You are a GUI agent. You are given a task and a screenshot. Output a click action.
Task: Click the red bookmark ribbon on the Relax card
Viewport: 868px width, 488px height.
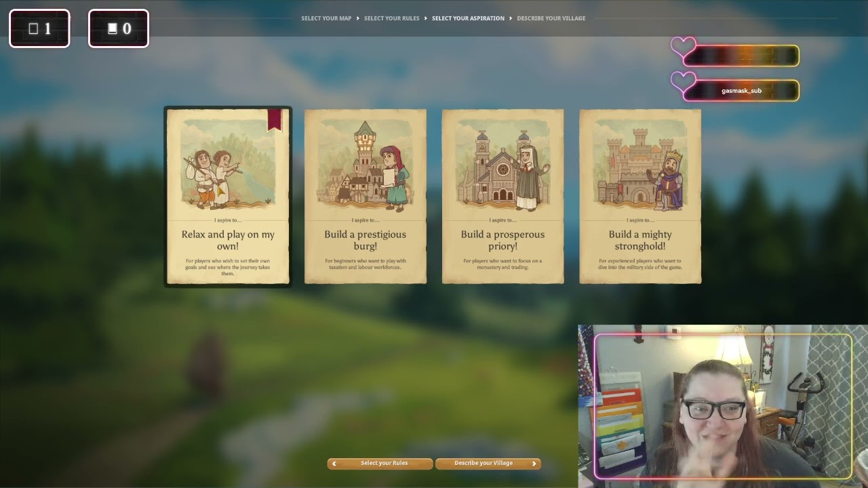point(274,120)
